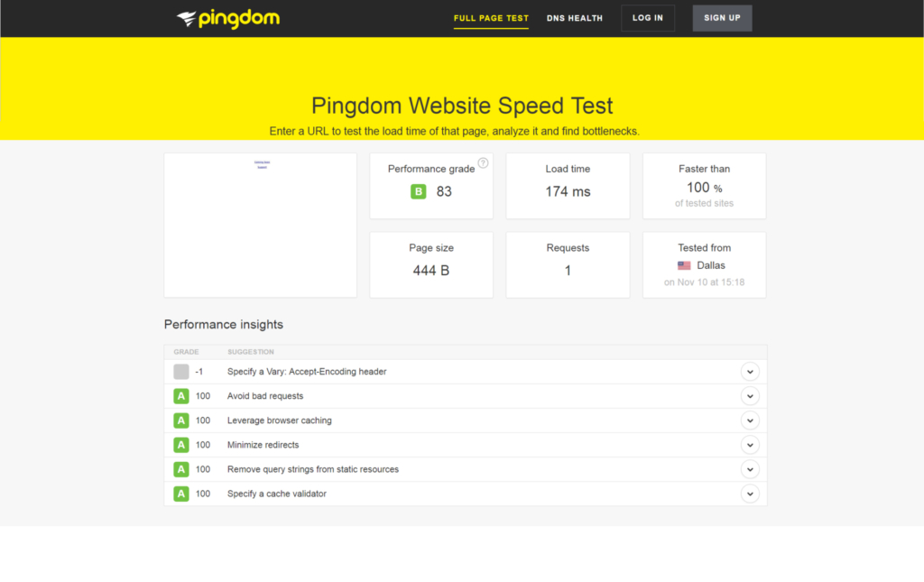Switch to the DNS Health tab
924x582 pixels.
click(x=575, y=18)
